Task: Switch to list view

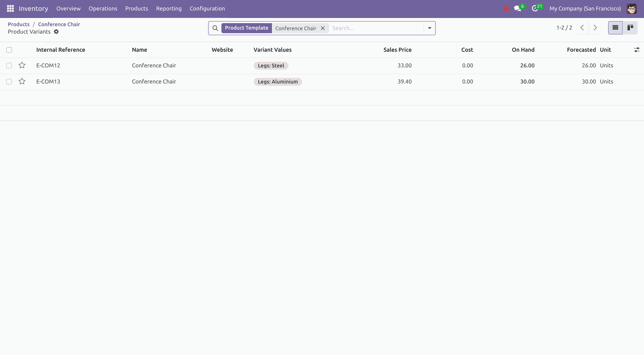Action: (x=615, y=28)
